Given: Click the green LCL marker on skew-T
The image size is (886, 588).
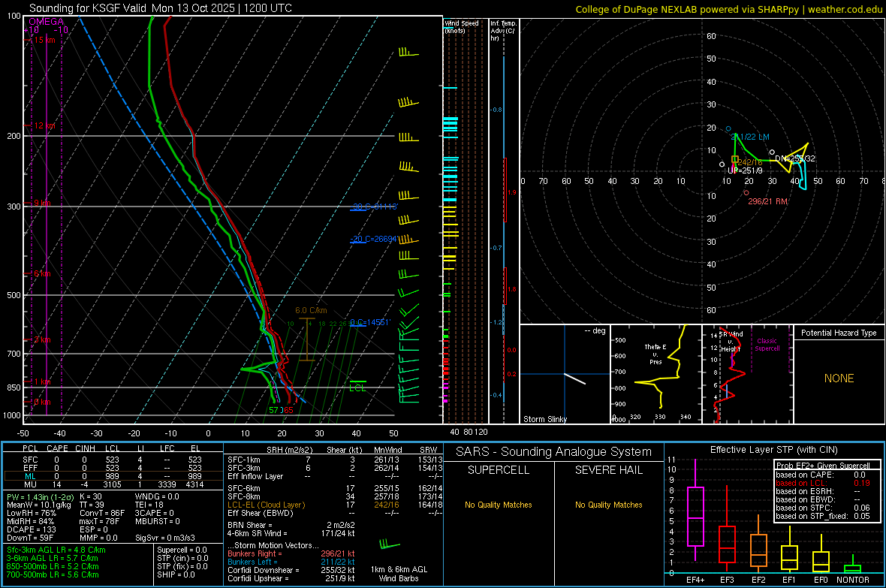Looking at the screenshot, I should (357, 387).
